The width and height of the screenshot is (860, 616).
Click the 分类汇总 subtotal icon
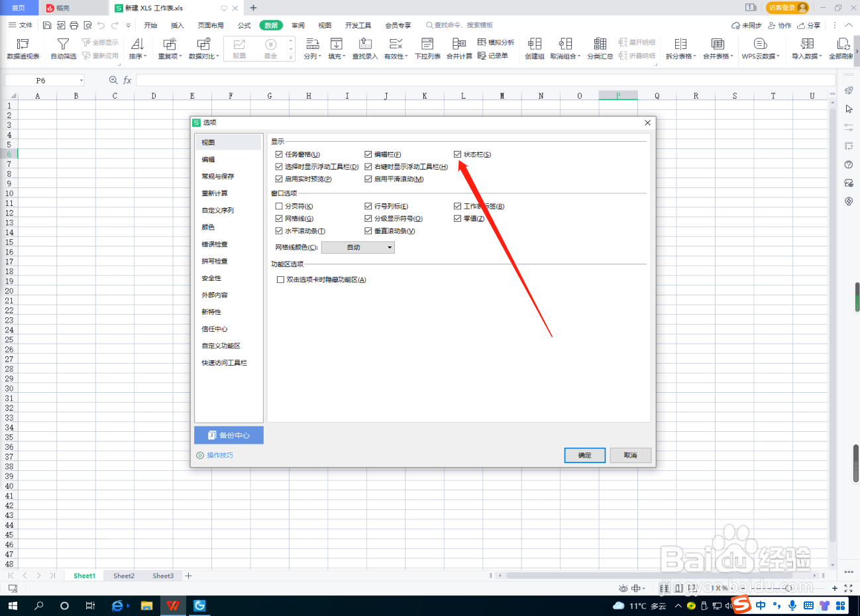click(x=600, y=44)
